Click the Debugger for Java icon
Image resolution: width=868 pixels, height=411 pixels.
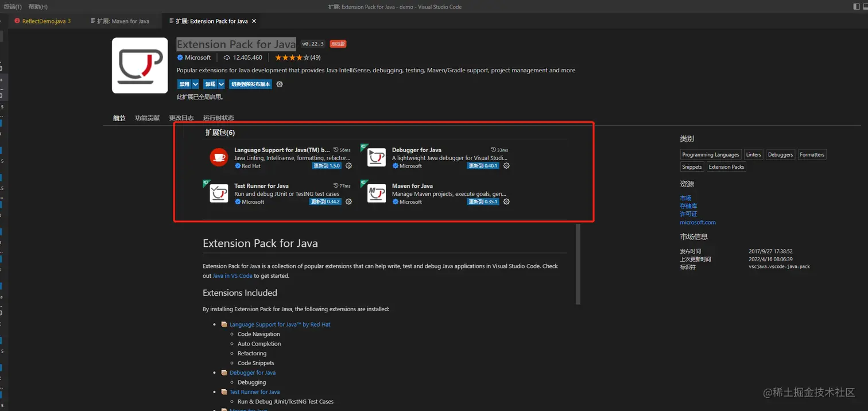377,157
